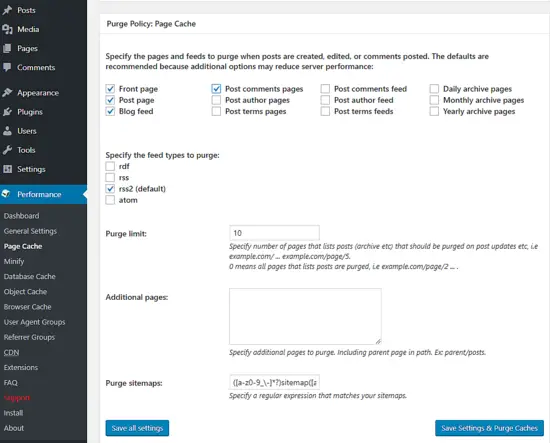Click the Media icon in sidebar

pyautogui.click(x=7, y=29)
